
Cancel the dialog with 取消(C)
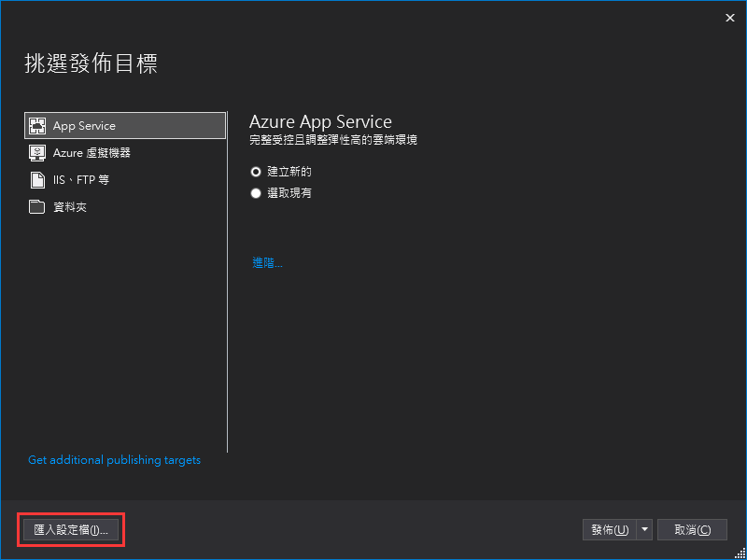tap(692, 529)
